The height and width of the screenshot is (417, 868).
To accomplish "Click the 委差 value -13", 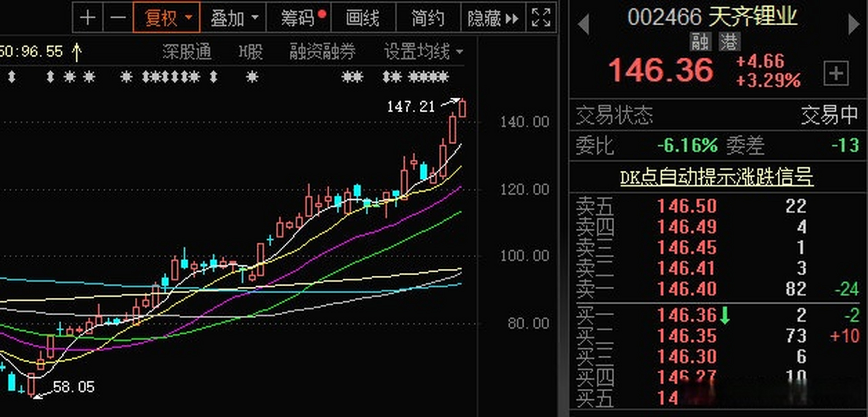I will tap(845, 145).
